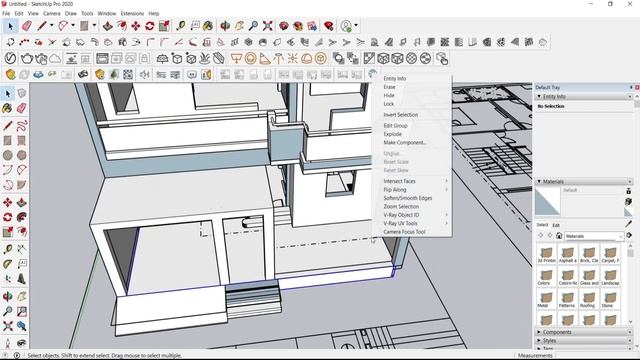
Task: Add a V-Ray Sphere Light
Action: tap(251, 58)
